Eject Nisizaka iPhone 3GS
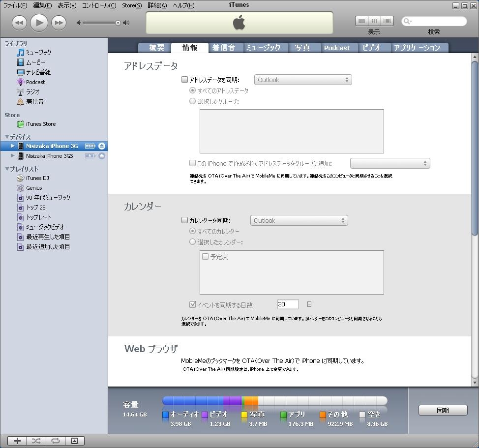Screen dimensions: 479x448 [x=102, y=156]
